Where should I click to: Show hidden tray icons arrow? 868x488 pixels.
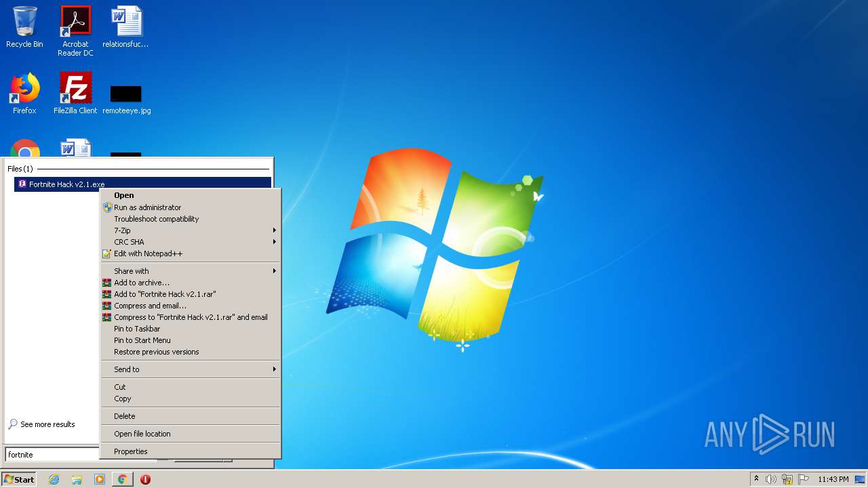[x=756, y=479]
